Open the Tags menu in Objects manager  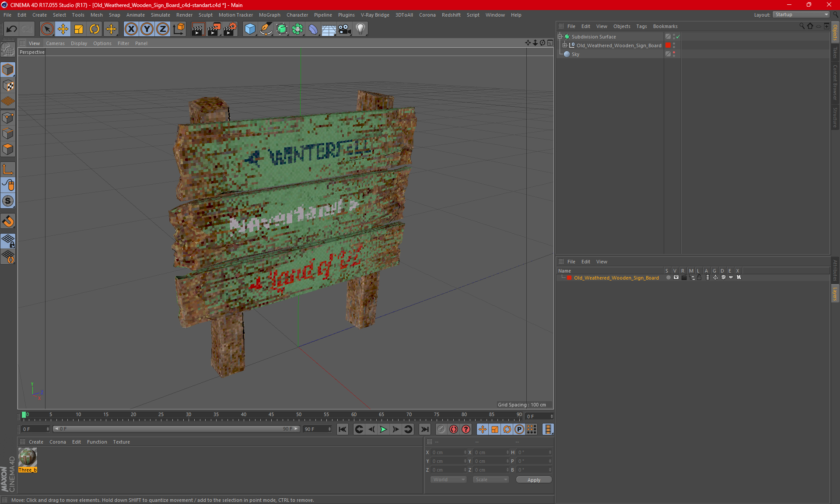click(x=641, y=26)
